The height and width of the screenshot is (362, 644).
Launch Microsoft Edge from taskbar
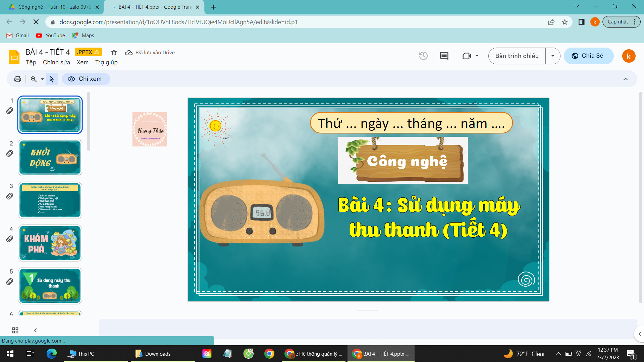(x=51, y=354)
